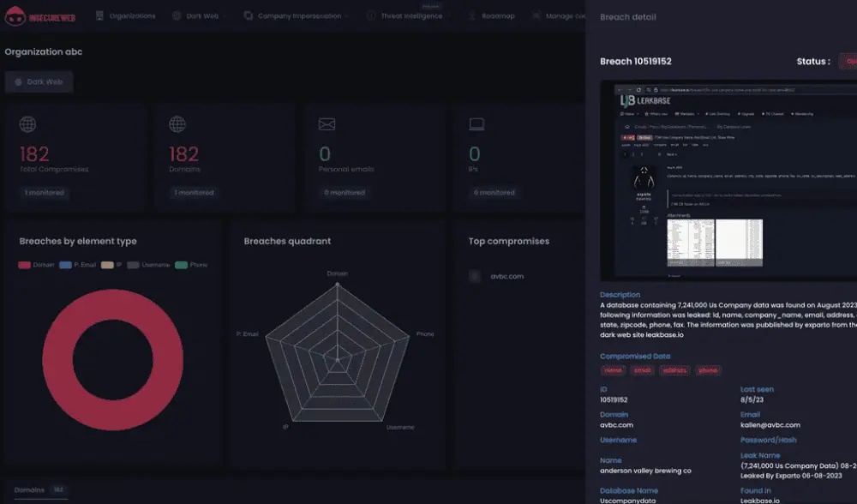Open the Organizations nav item

point(126,15)
